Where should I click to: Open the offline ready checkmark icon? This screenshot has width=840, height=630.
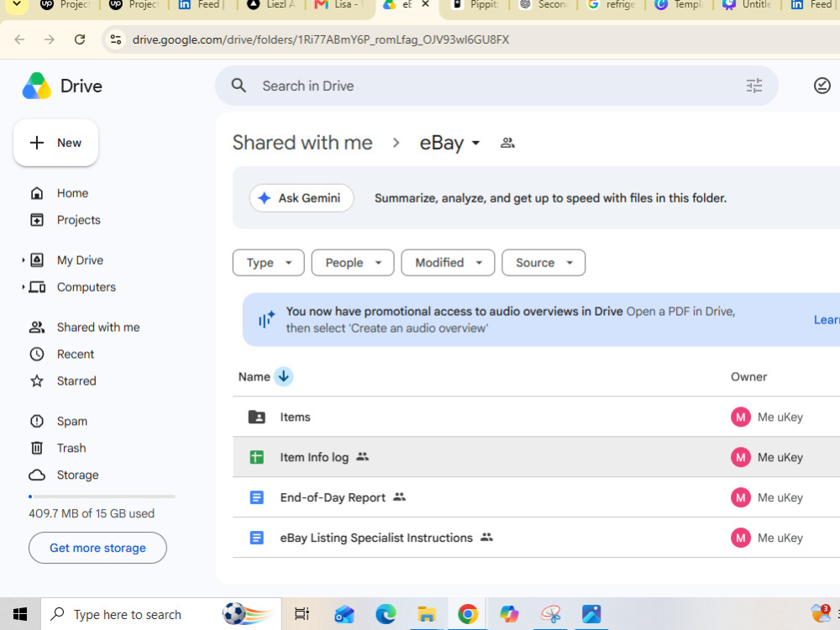(822, 86)
